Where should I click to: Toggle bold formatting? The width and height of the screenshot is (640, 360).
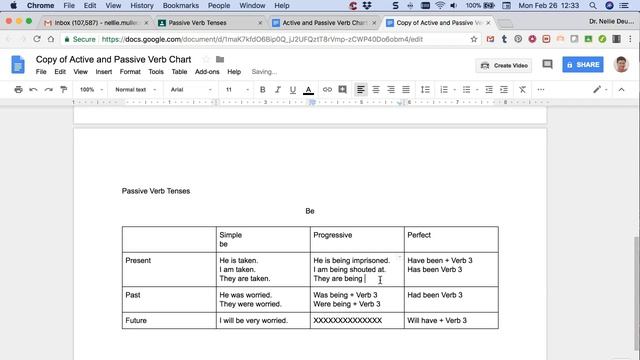262,89
